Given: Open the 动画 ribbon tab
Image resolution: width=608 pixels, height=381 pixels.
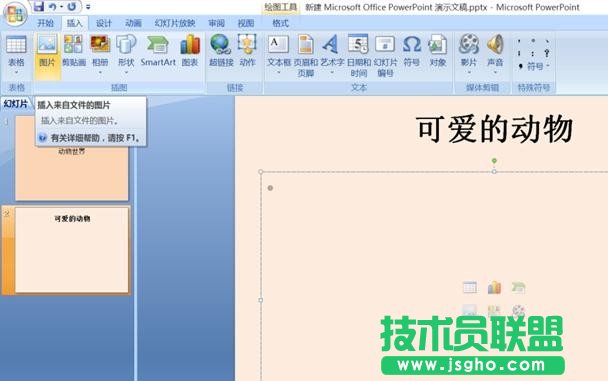Looking at the screenshot, I should click(133, 23).
